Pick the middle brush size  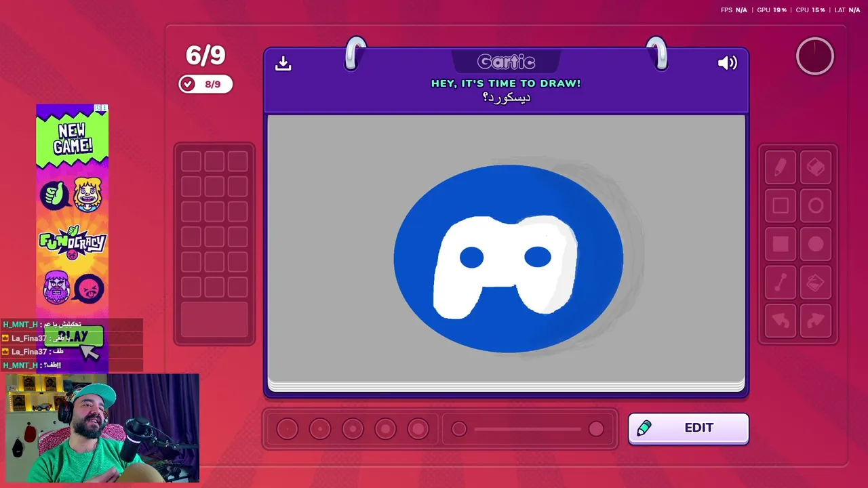click(x=353, y=428)
